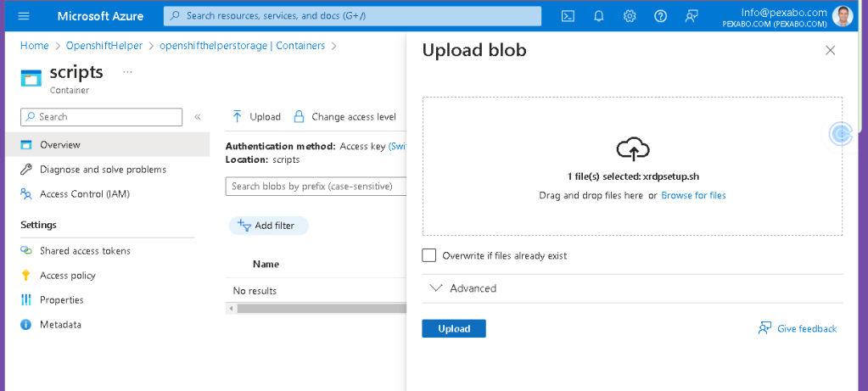Open the ellipsis menu beside scripts
The width and height of the screenshot is (868, 391).
127,72
